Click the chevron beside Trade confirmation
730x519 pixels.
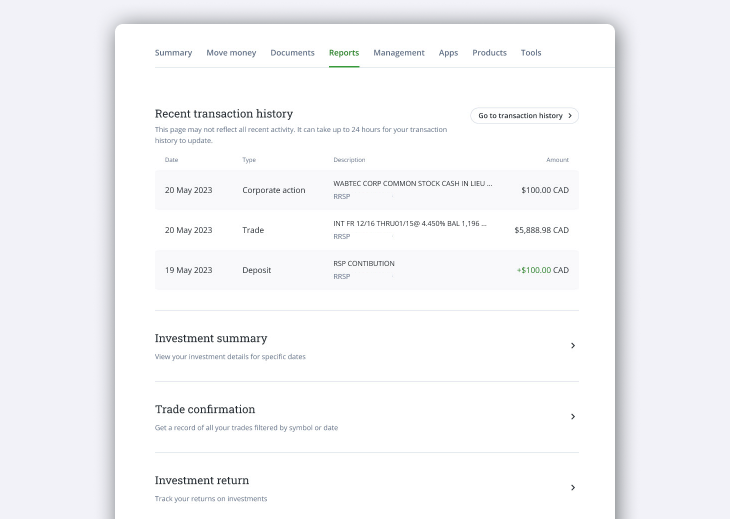pyautogui.click(x=572, y=417)
